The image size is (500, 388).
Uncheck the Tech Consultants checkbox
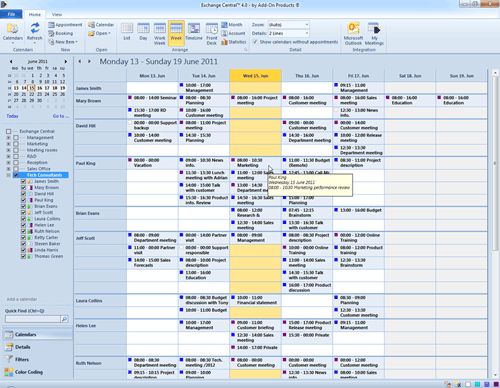point(16,175)
